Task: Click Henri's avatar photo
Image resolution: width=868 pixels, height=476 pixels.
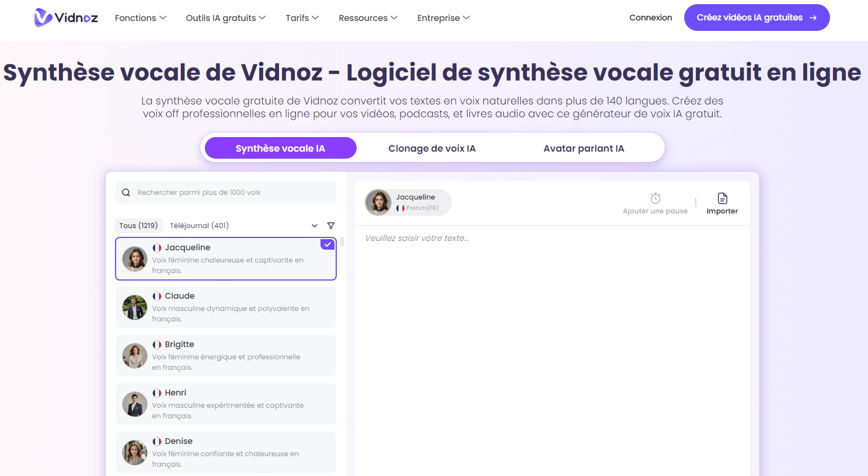Action: [135, 404]
